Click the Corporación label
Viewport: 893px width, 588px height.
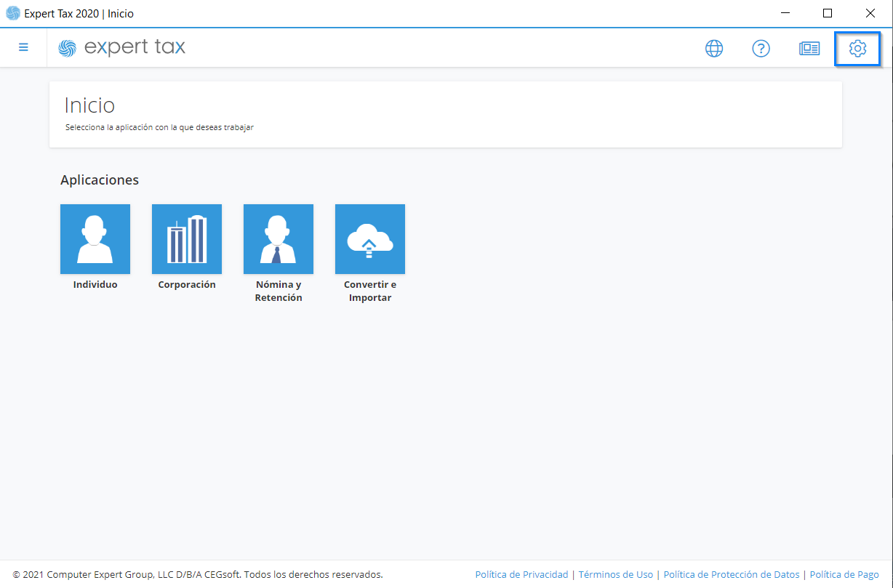[x=187, y=285]
